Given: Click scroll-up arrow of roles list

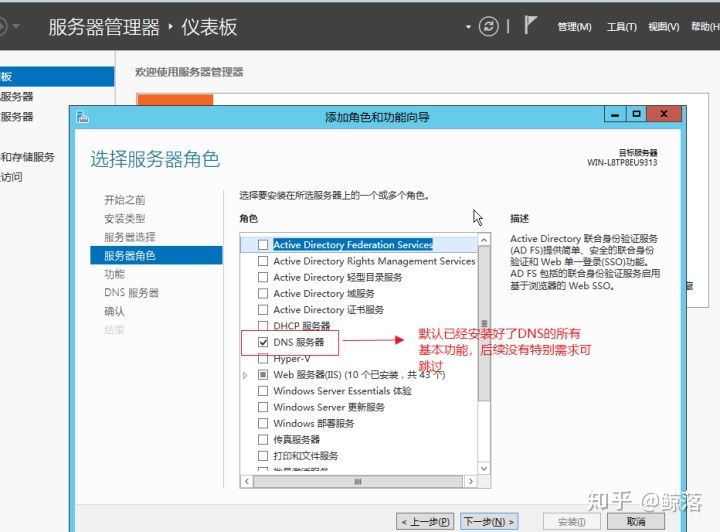Looking at the screenshot, I should coord(484,240).
